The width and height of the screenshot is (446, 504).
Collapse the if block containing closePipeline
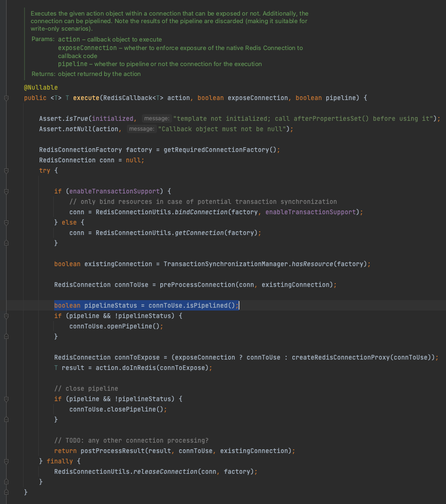tap(6, 399)
